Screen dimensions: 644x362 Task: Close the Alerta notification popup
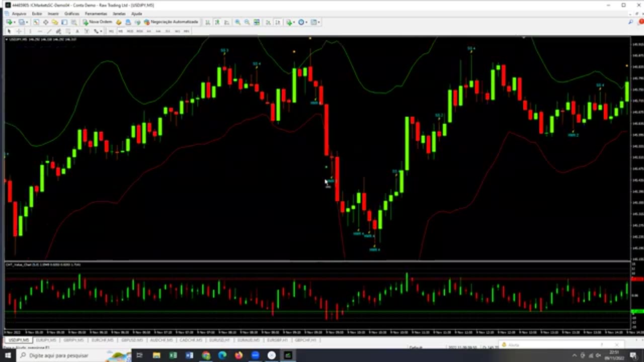pyautogui.click(x=617, y=345)
